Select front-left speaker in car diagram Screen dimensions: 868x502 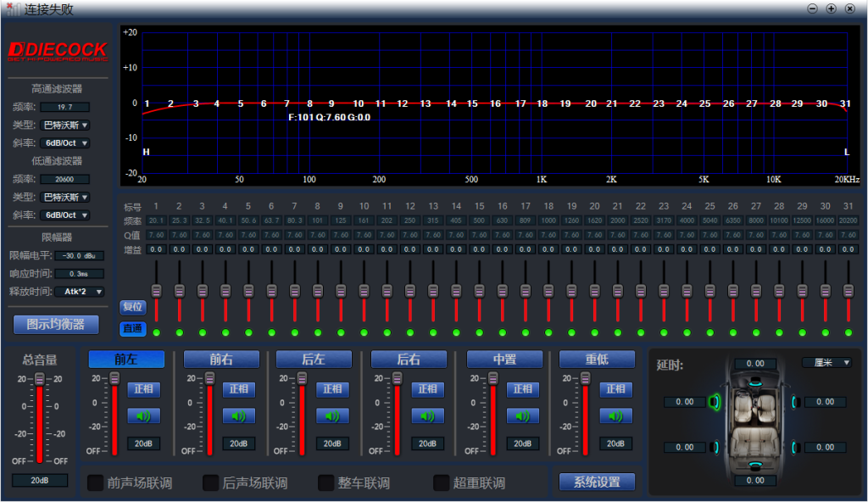[715, 402]
